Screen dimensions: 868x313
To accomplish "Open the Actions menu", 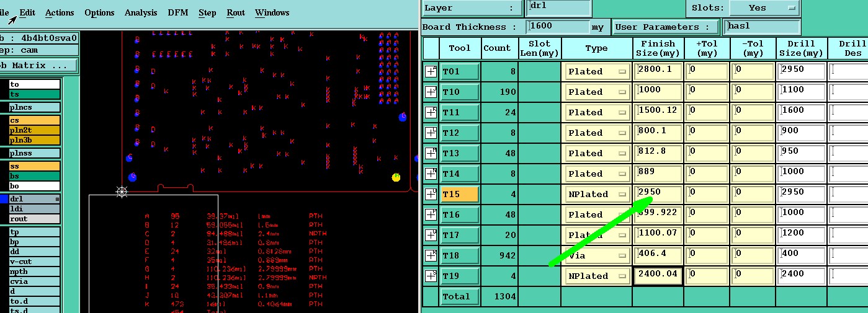I will pos(60,12).
